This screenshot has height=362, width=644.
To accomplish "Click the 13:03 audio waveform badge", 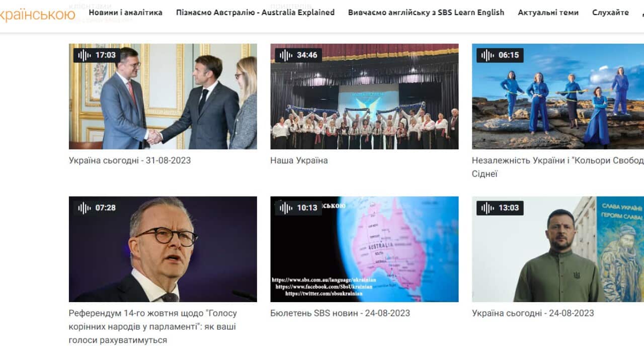I will 500,208.
